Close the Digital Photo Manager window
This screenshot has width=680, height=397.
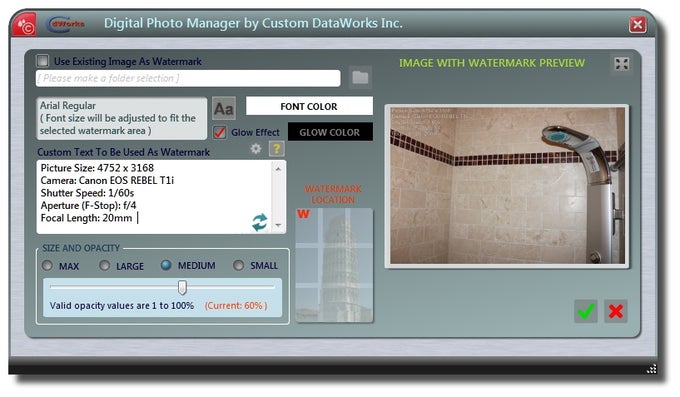coord(638,24)
